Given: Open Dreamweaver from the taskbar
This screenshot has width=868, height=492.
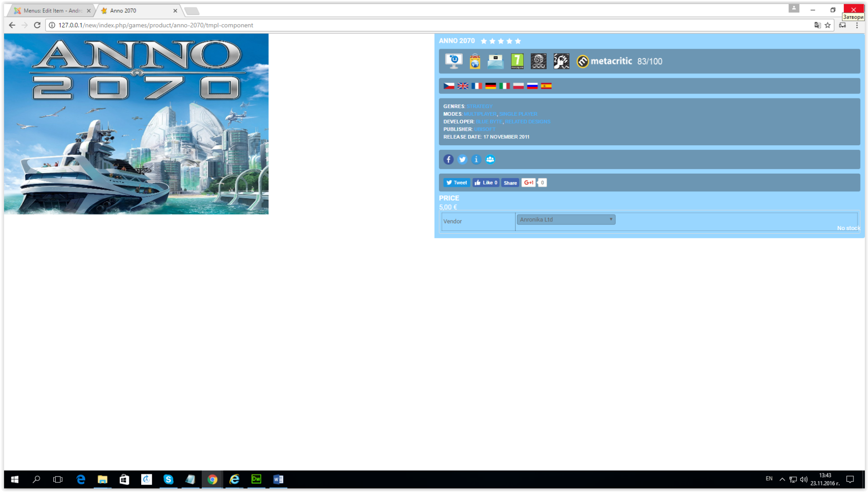Looking at the screenshot, I should (256, 479).
